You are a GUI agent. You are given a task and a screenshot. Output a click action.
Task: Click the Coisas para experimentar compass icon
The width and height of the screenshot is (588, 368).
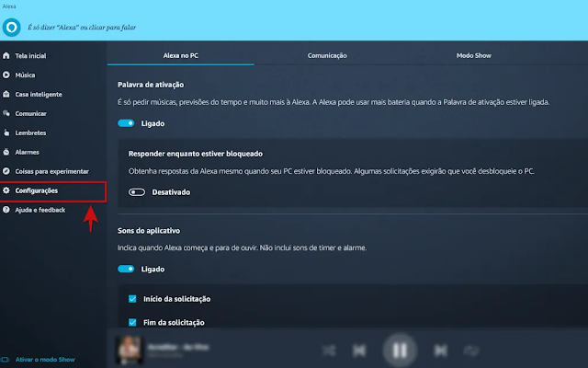[x=6, y=171]
